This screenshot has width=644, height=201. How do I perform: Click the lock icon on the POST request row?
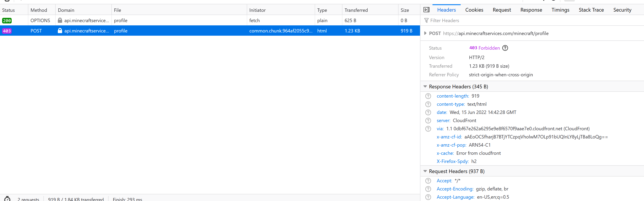coord(60,31)
